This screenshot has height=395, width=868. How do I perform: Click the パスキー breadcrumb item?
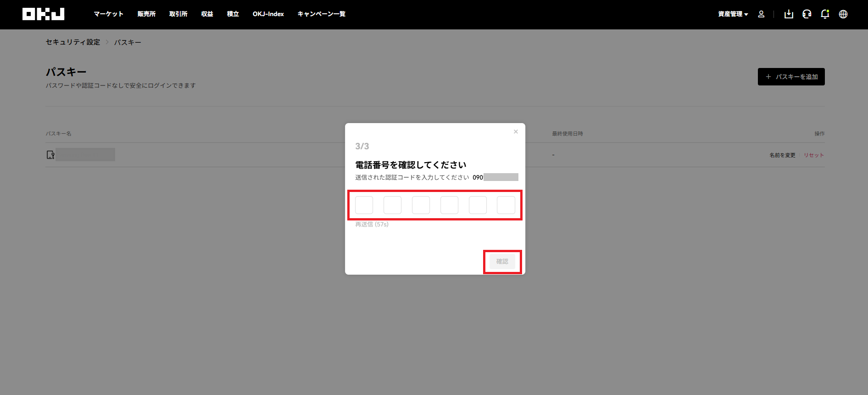click(128, 42)
